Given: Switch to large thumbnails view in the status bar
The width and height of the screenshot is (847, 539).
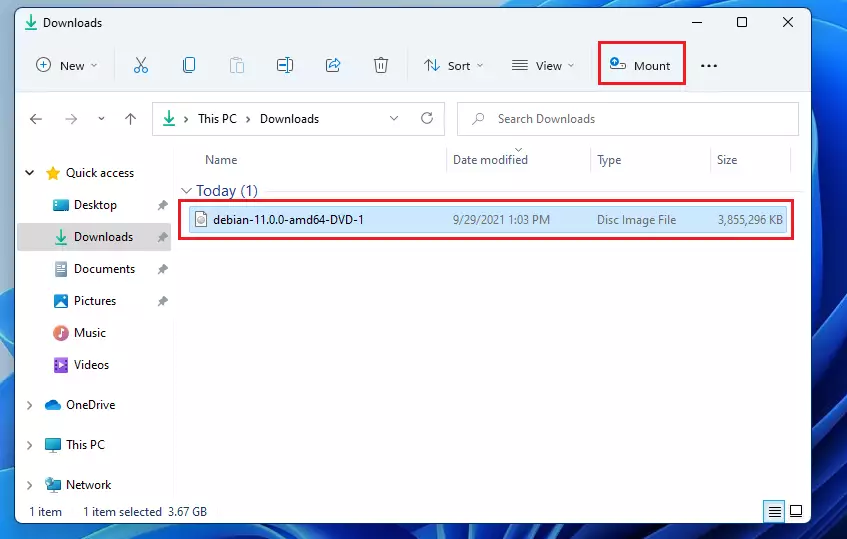Looking at the screenshot, I should 796,511.
